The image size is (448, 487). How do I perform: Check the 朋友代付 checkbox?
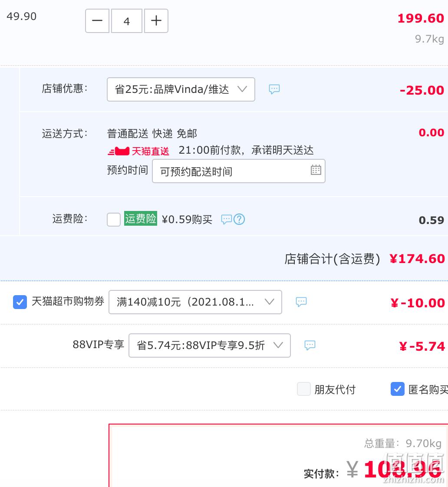[x=304, y=389]
